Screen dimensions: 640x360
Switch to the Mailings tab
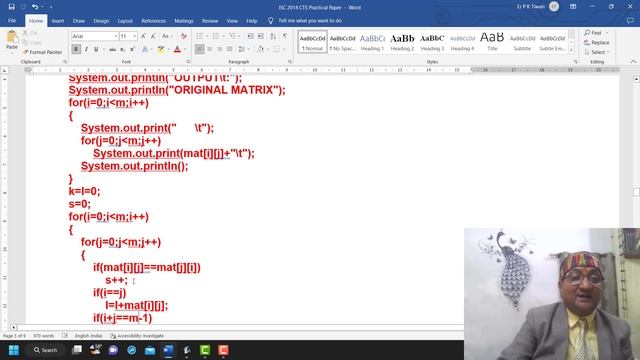click(184, 21)
